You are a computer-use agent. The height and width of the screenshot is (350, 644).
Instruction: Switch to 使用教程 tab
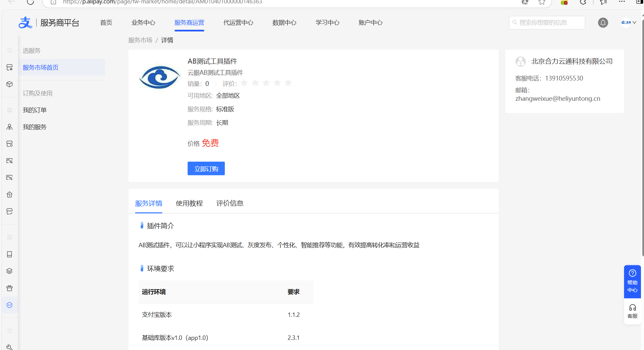(x=189, y=203)
